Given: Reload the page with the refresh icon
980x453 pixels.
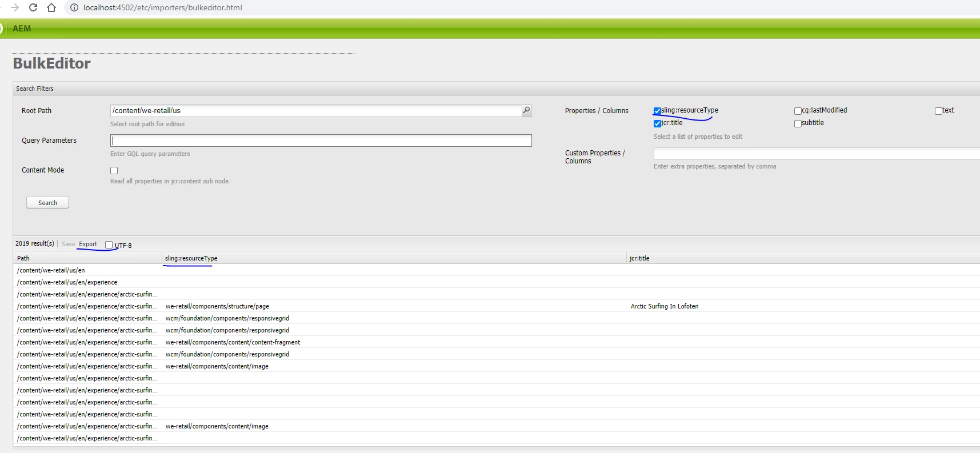Looking at the screenshot, I should 33,7.
